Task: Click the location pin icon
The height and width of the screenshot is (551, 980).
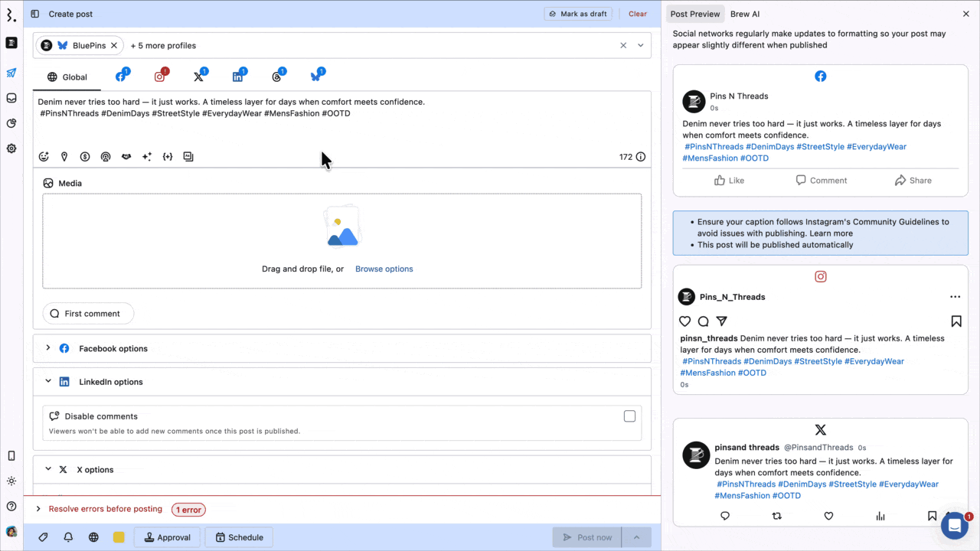Action: click(x=64, y=157)
